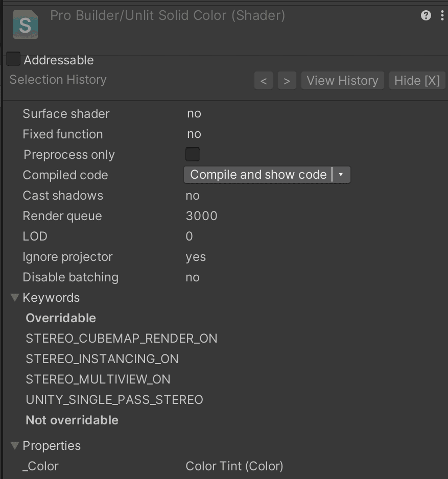The image size is (448, 479).
Task: Select the STEREO_INSTANCING_ON keyword
Action: point(102,359)
